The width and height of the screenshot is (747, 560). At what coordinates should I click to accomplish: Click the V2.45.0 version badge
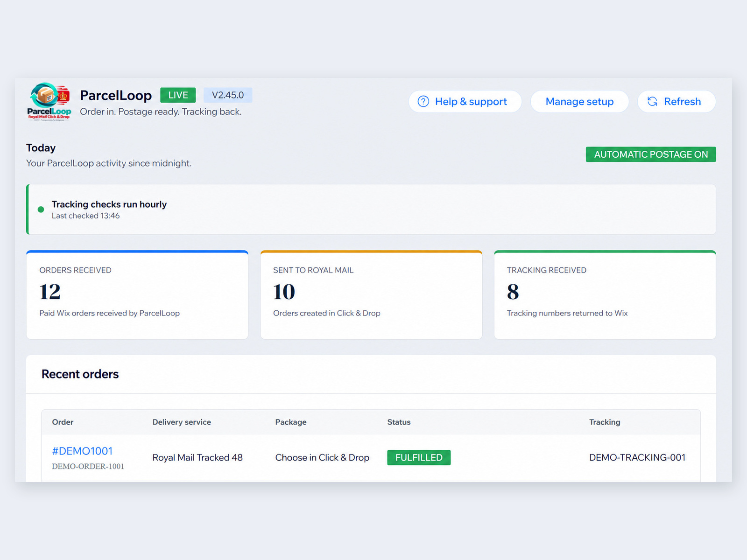click(228, 95)
